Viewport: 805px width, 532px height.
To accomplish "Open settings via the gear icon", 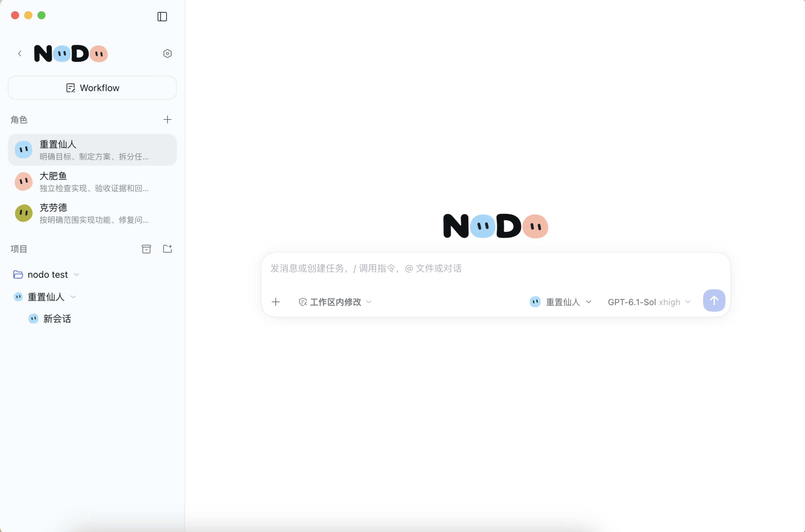I will [167, 53].
